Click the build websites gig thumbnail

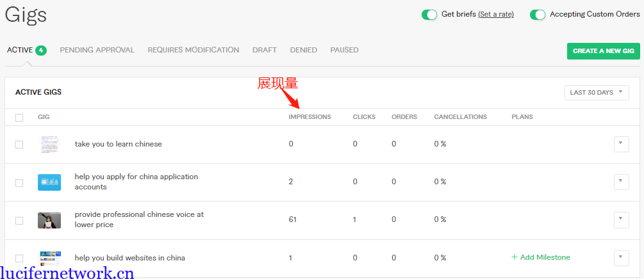click(49, 258)
